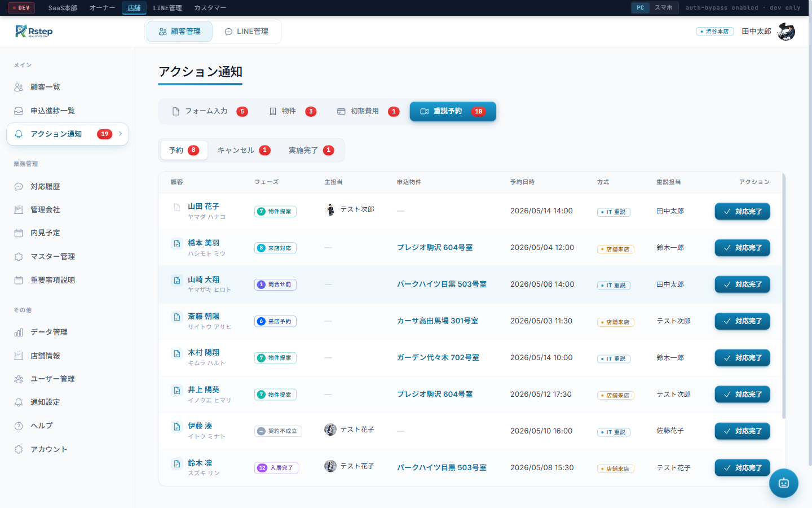Click 対応完了 for 木村 陽翔
Image resolution: width=812 pixels, height=508 pixels.
[742, 358]
